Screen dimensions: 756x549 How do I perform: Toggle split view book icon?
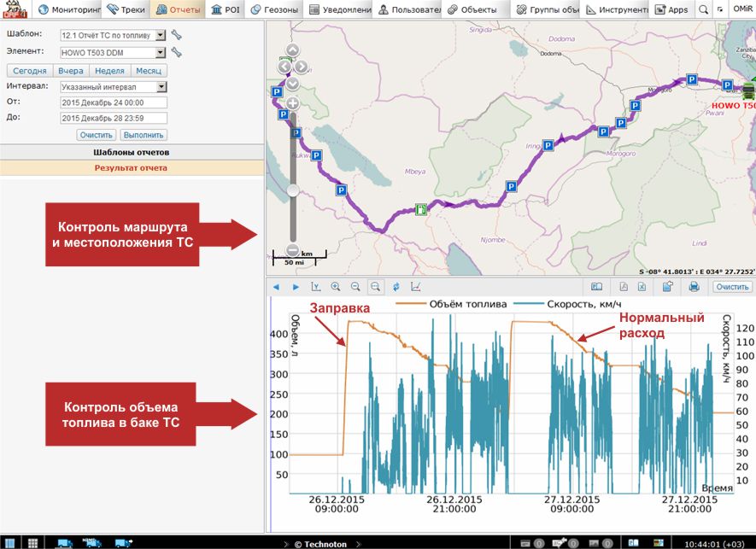coord(597,287)
